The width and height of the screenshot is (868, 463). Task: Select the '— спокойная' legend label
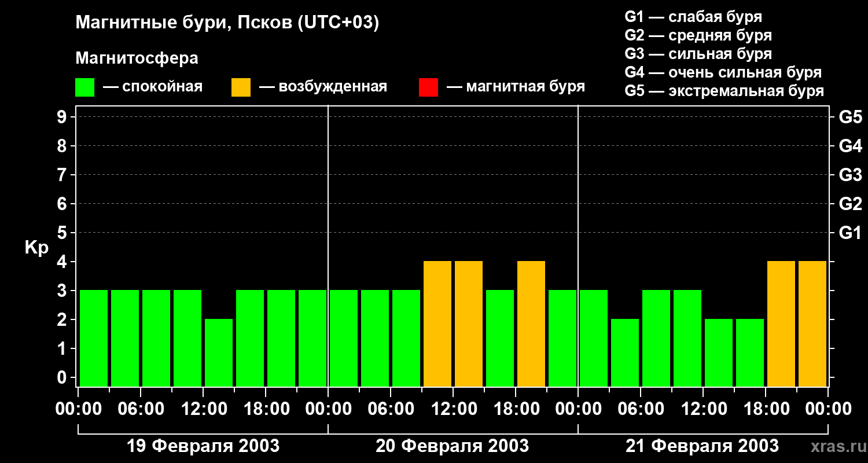click(153, 87)
